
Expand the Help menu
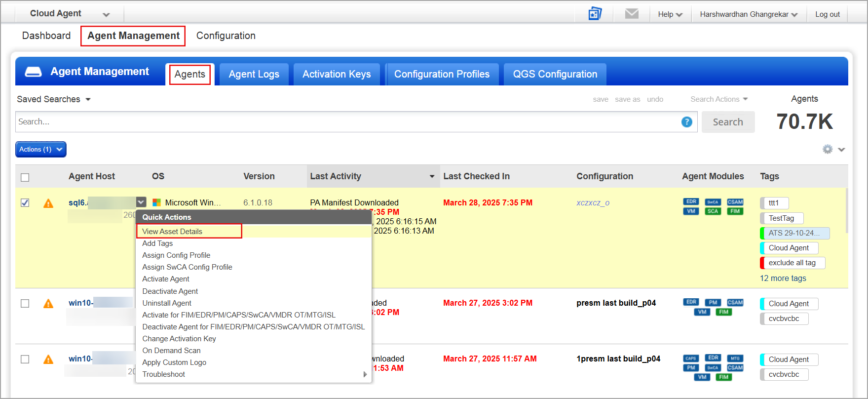pyautogui.click(x=670, y=14)
